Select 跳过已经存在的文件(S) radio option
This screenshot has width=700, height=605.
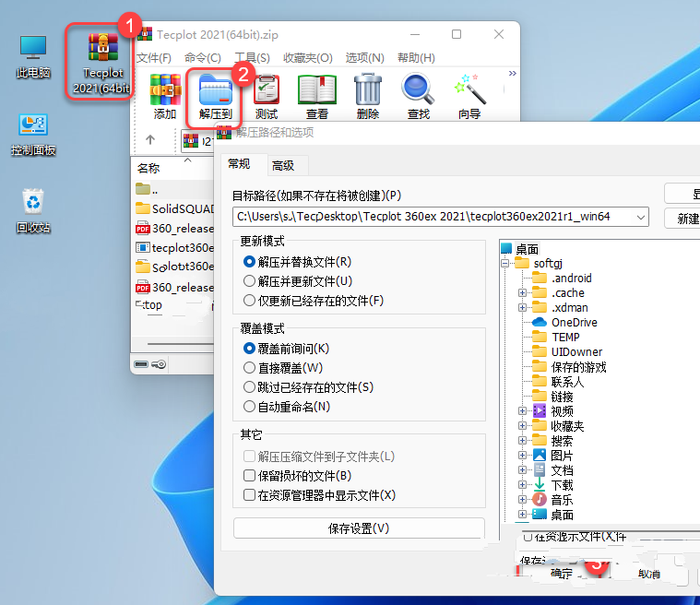click(308, 387)
